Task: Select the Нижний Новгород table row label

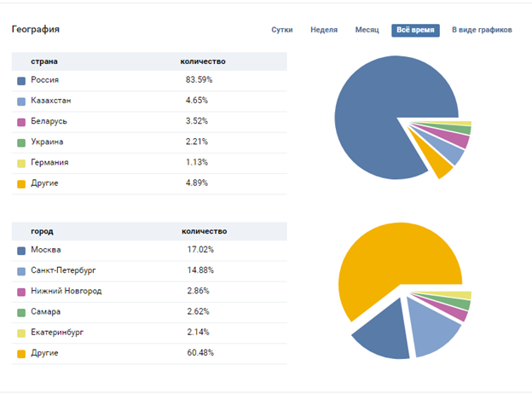Action: (66, 291)
